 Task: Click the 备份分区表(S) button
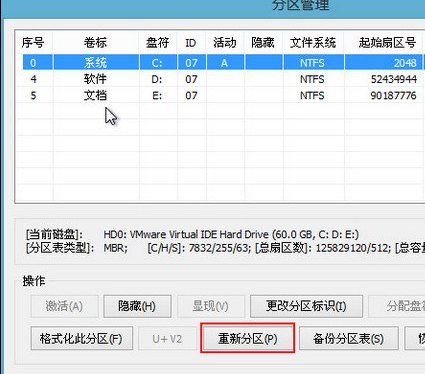tap(348, 339)
